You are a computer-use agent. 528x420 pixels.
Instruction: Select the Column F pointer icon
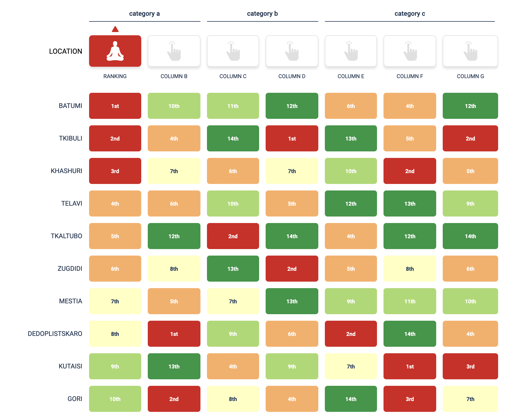tap(410, 51)
